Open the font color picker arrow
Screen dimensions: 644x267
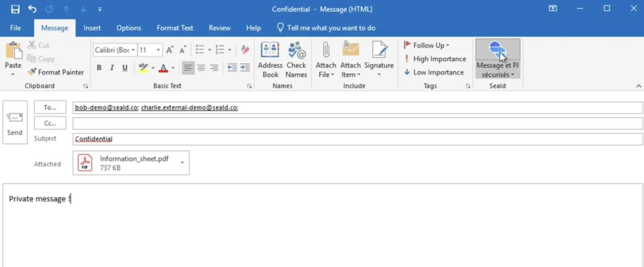point(173,68)
